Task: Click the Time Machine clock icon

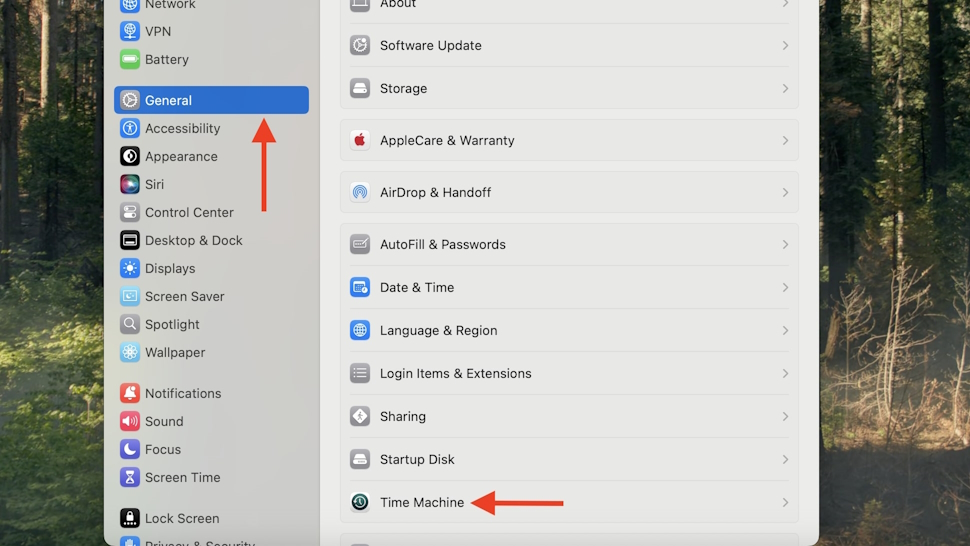Action: 360,502
